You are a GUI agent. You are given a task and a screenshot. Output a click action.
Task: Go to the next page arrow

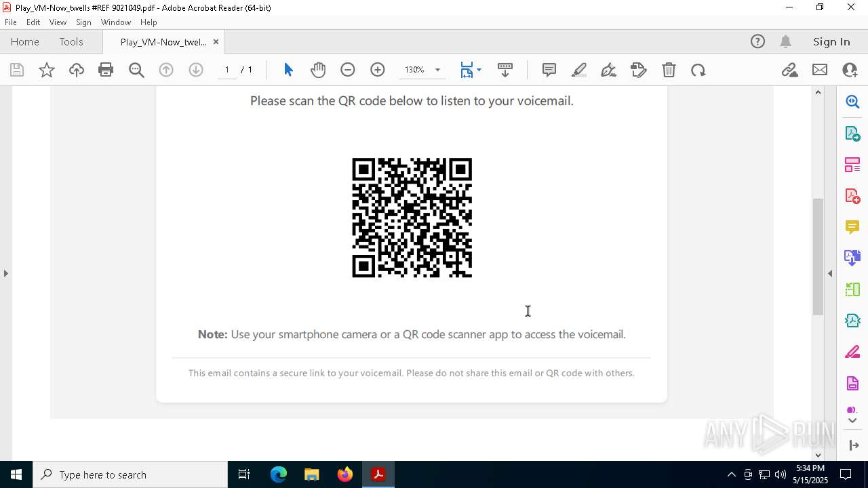click(x=196, y=70)
